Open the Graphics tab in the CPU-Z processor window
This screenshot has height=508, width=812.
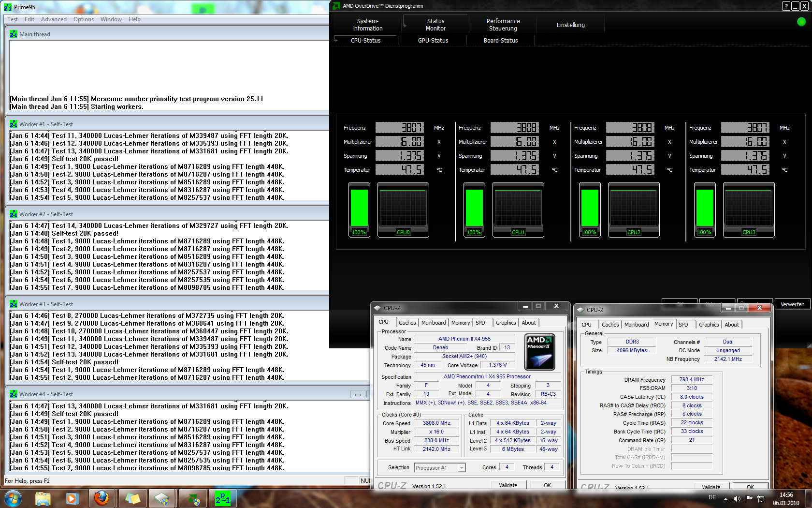506,323
